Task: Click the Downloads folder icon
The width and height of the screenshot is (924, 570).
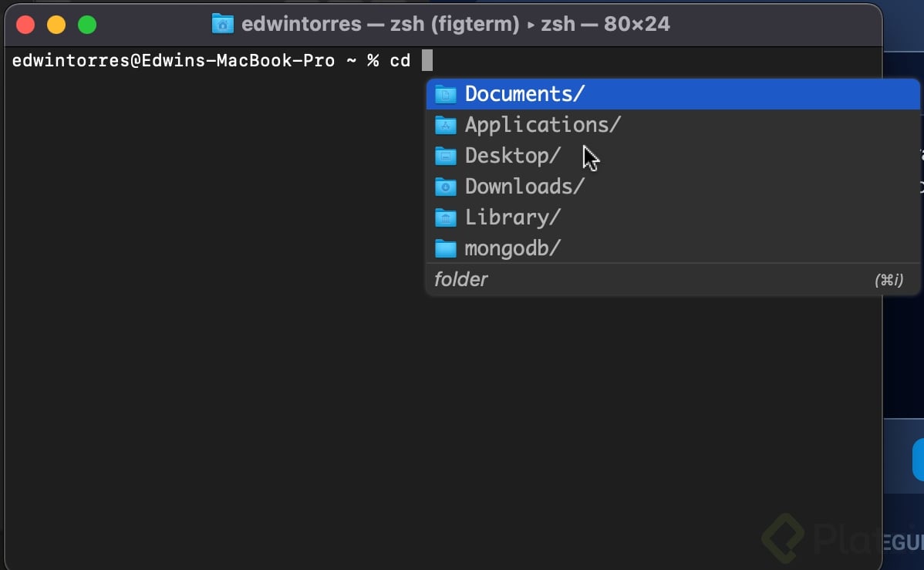Action: click(445, 187)
